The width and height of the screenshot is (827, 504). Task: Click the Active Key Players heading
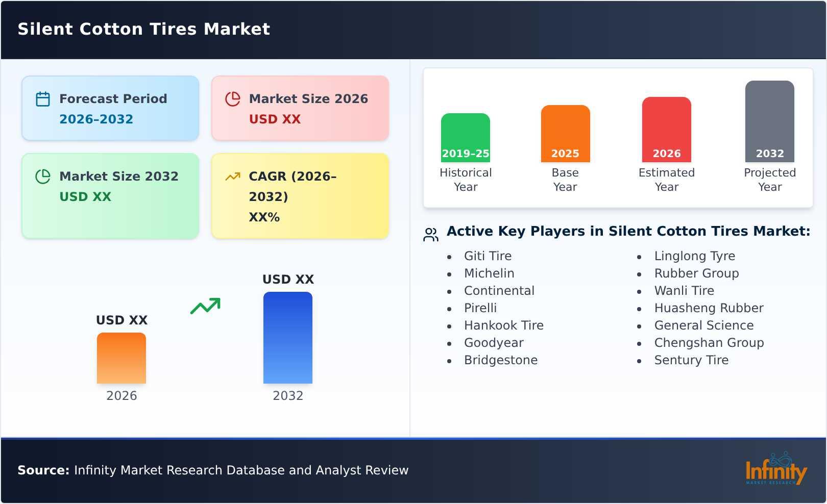[628, 231]
